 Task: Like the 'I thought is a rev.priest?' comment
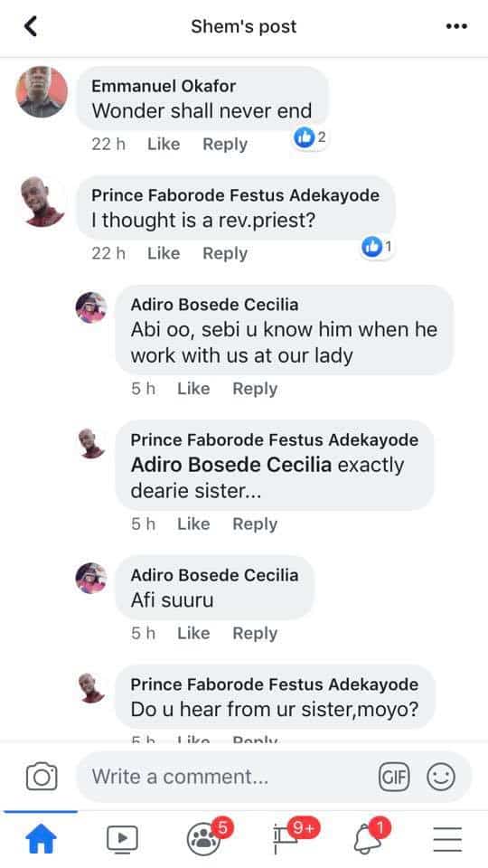coord(164,253)
